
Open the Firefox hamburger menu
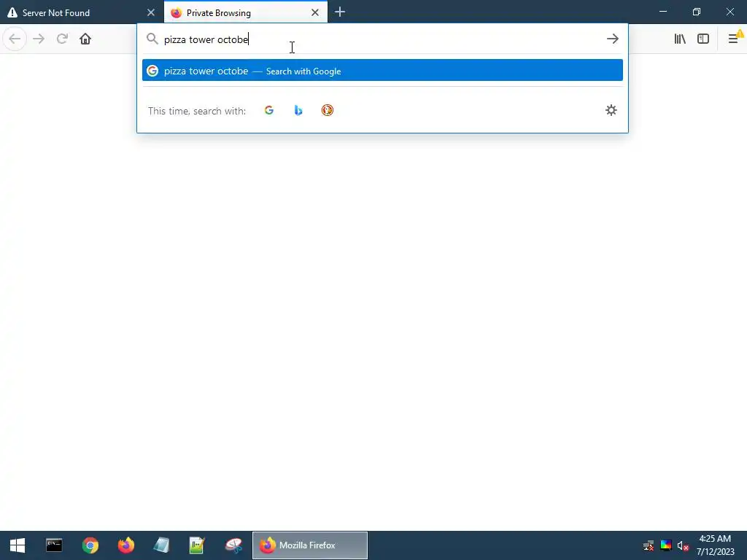click(x=734, y=39)
